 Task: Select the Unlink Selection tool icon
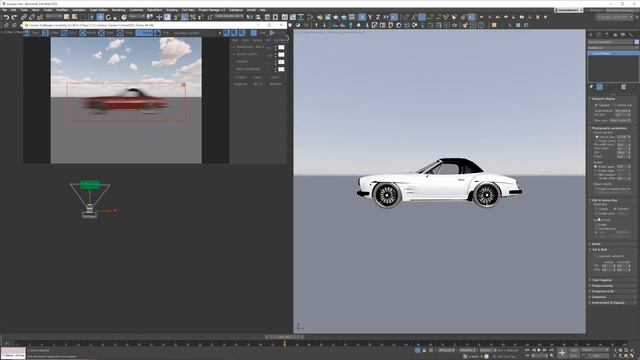pos(31,17)
